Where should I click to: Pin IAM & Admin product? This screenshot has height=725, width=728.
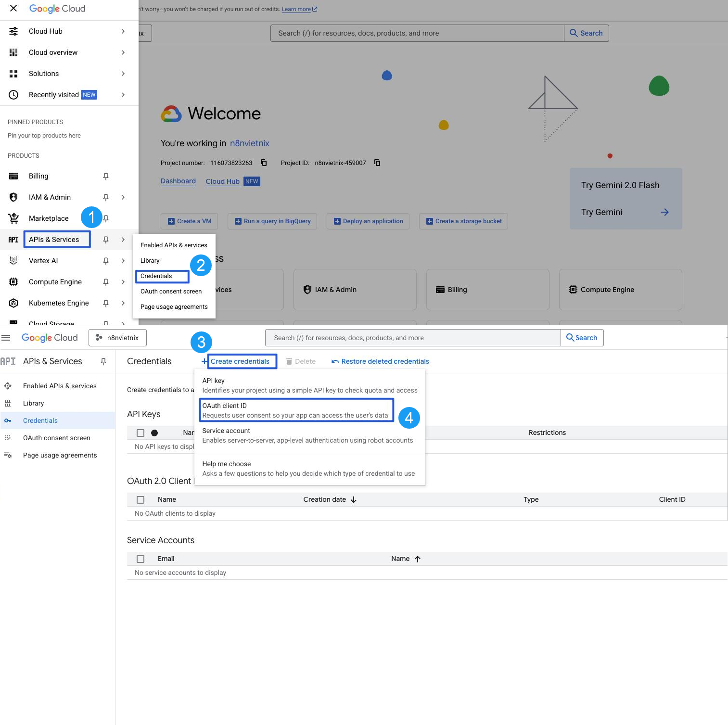point(106,197)
